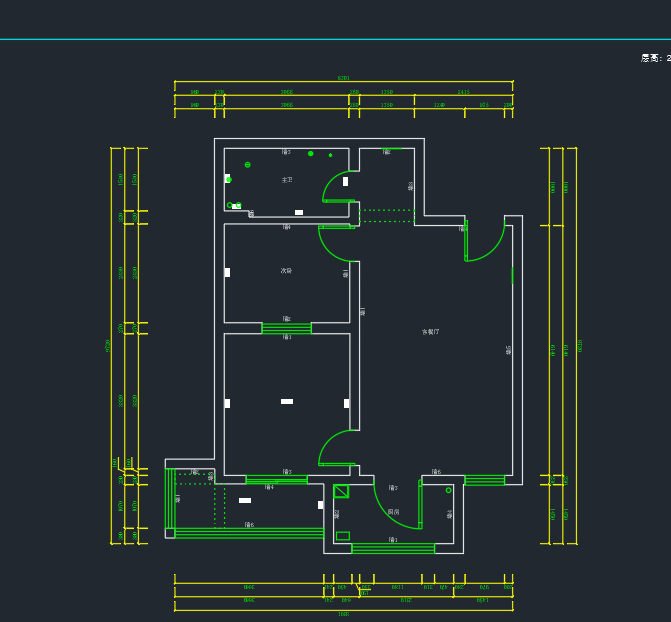Select the dotted lines near master bathroom door
Viewport: 671px width, 622px height.
[x=386, y=216]
